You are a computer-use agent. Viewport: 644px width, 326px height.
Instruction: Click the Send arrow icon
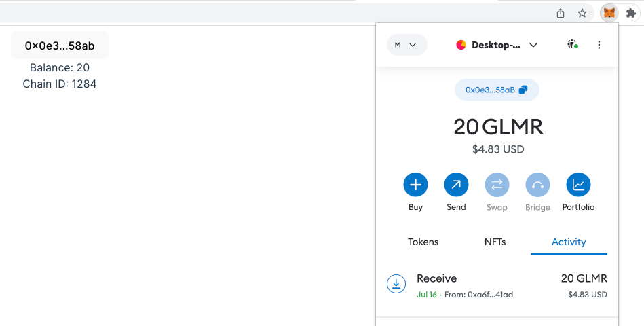456,185
